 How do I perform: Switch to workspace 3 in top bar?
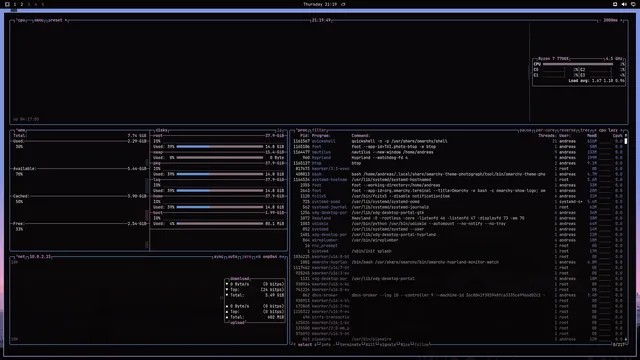[x=29, y=4]
